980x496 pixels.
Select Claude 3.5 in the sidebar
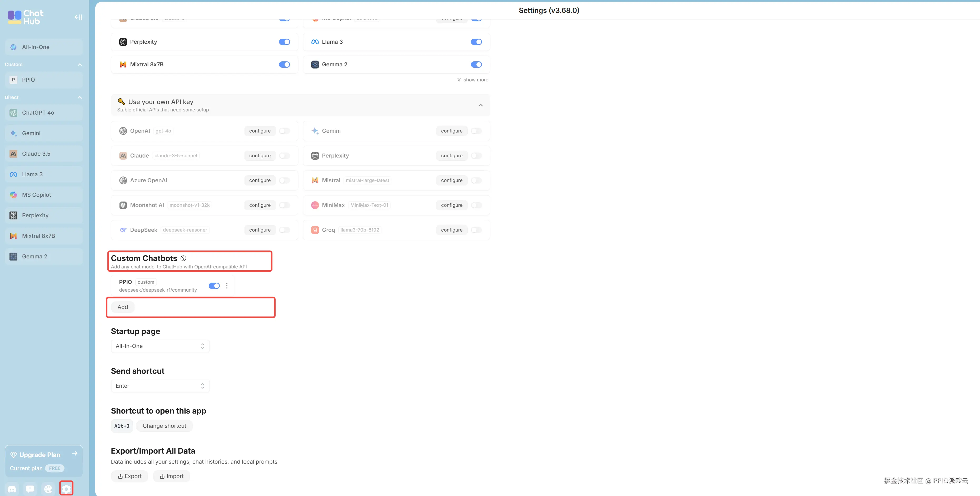pyautogui.click(x=36, y=154)
